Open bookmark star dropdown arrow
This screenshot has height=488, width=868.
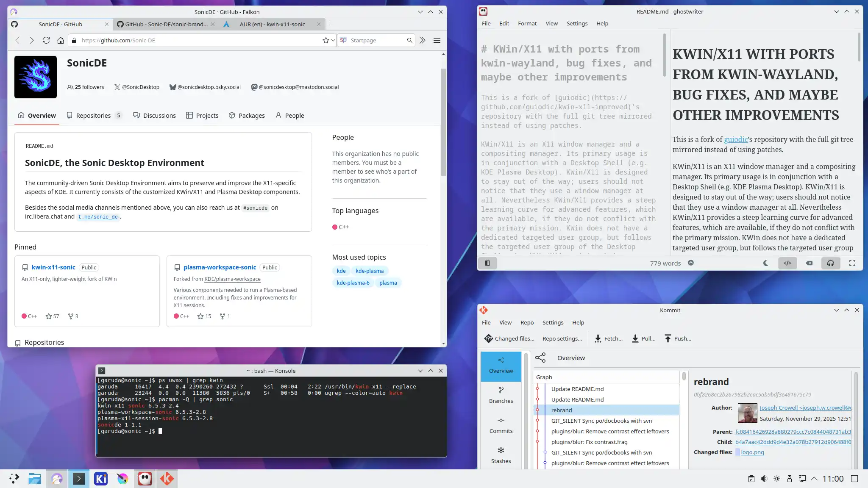333,40
